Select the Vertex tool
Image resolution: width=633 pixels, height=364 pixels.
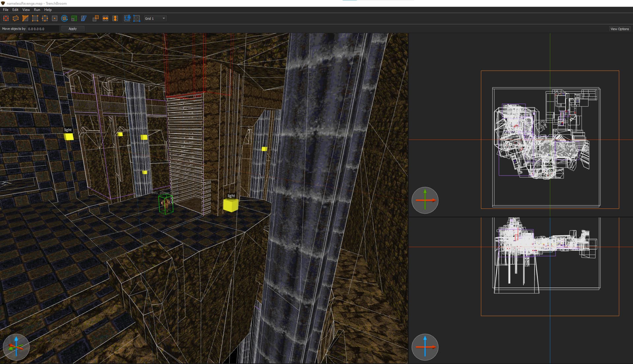point(35,18)
